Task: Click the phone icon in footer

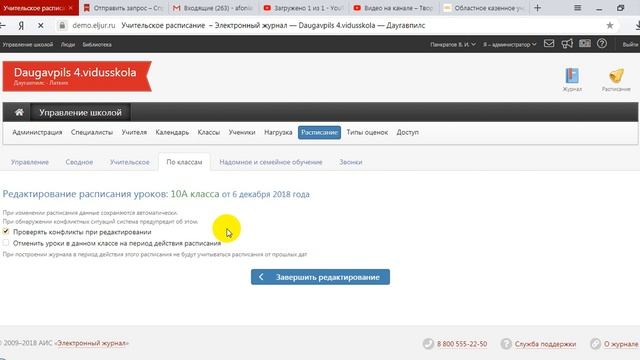Action: (x=428, y=344)
